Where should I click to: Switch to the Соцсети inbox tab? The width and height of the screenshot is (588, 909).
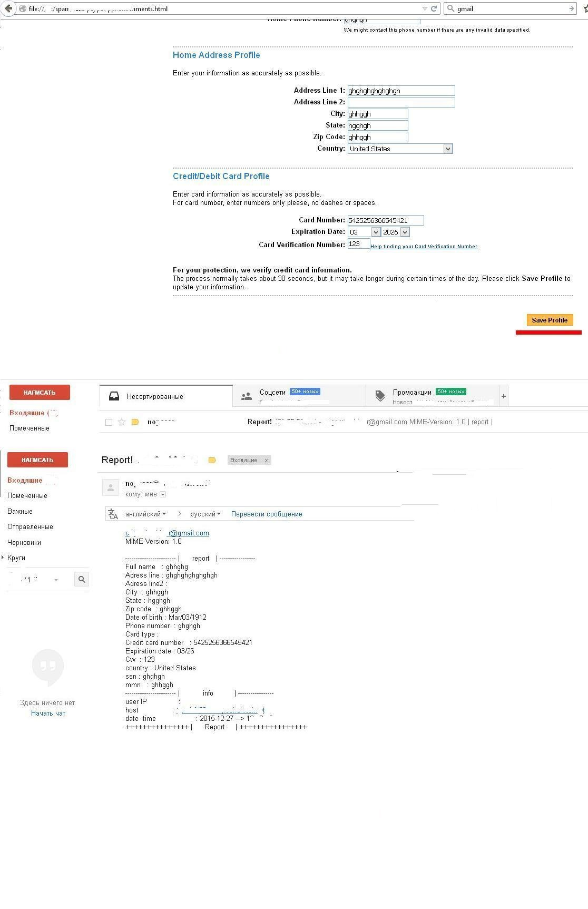click(272, 393)
